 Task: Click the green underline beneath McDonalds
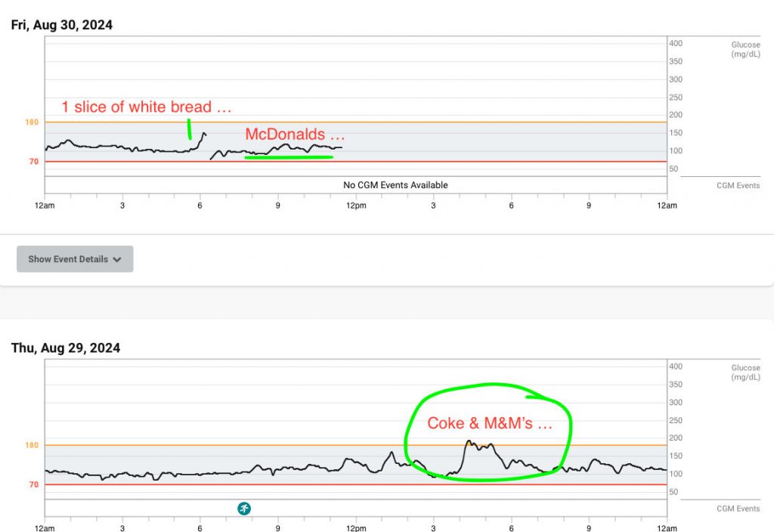point(289,157)
